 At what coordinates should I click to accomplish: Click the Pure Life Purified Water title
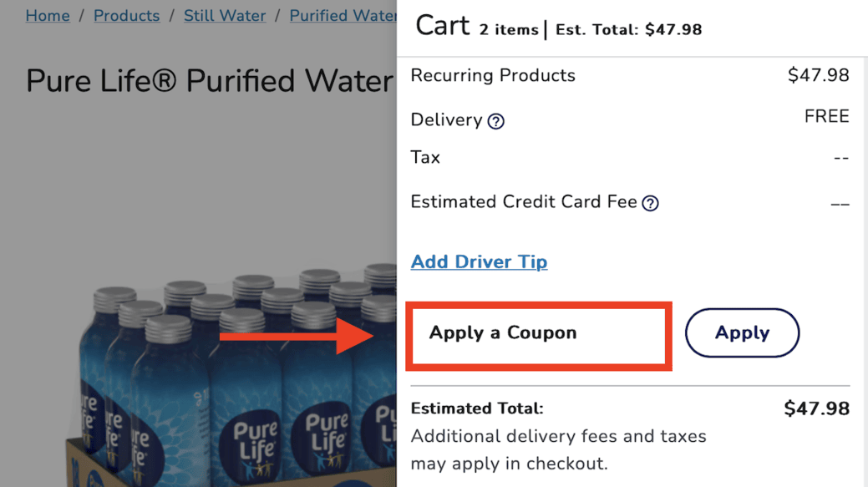(209, 81)
